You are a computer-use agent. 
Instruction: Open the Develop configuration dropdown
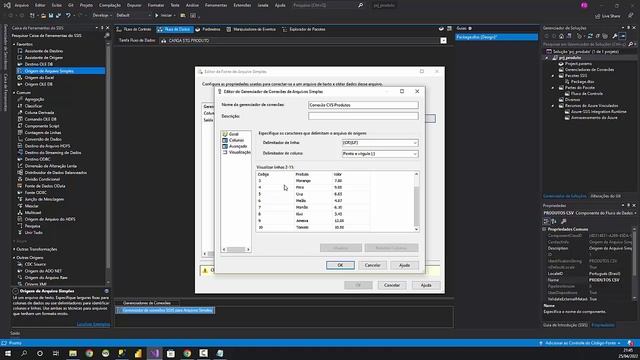point(102,16)
